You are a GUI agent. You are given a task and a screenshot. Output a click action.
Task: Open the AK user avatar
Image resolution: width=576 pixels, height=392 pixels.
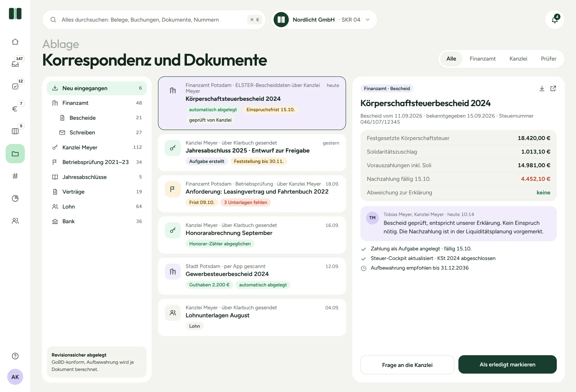coord(15,377)
